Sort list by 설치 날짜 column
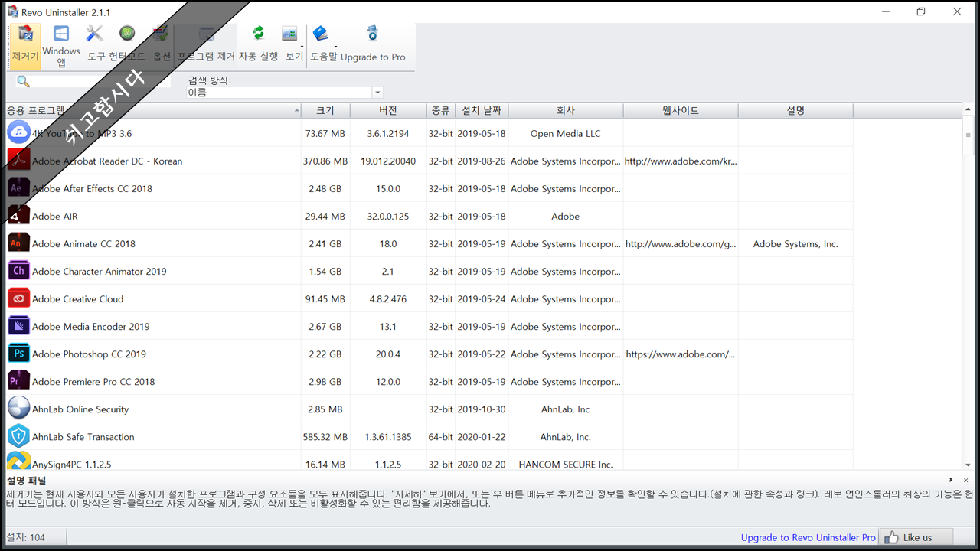The image size is (980, 551). (482, 110)
